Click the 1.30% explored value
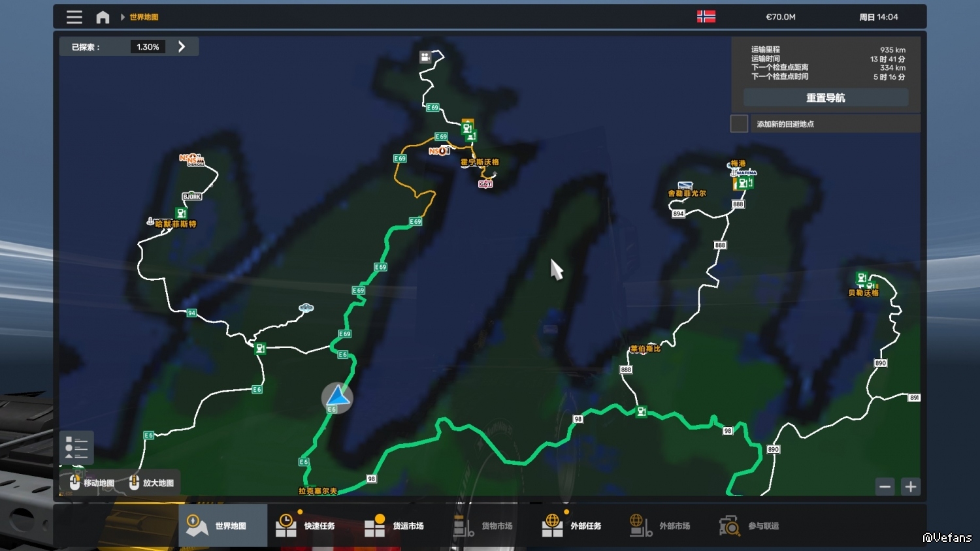980x551 pixels. 148,47
